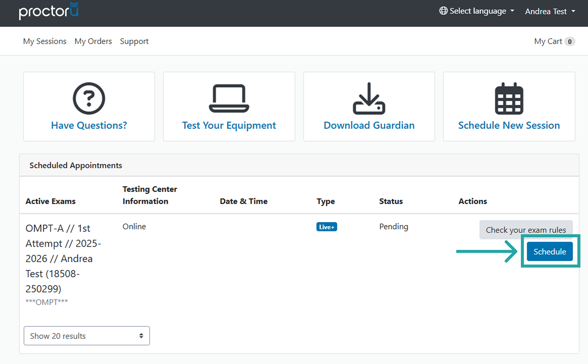
Task: Click the question mark icon above Have Questions
Action: [89, 99]
